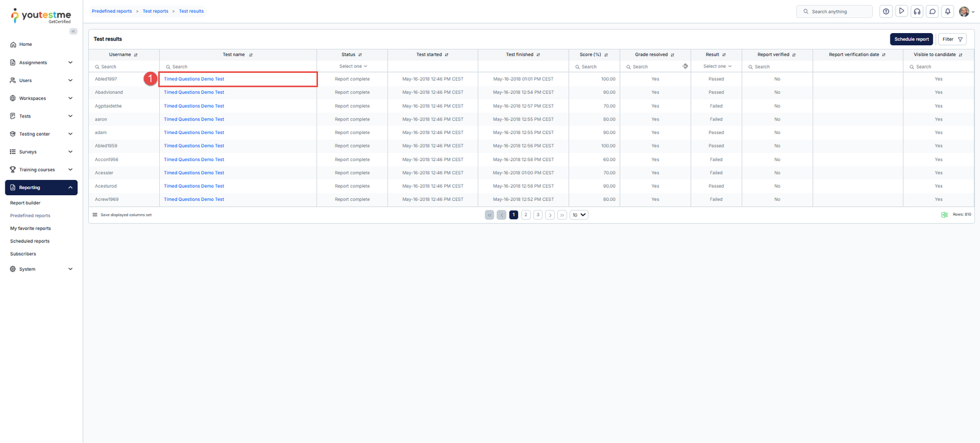
Task: Open Timed Questions Demo Test for Abled1997
Action: click(194, 79)
